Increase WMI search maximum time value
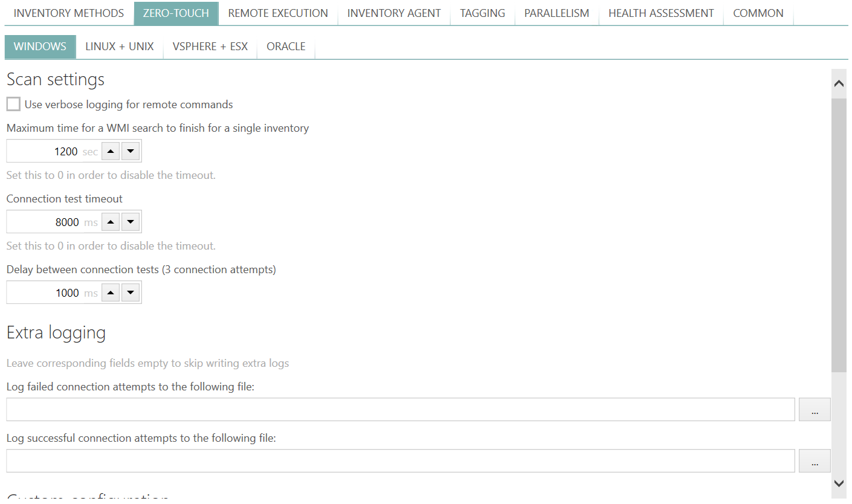852x504 pixels. pos(110,152)
